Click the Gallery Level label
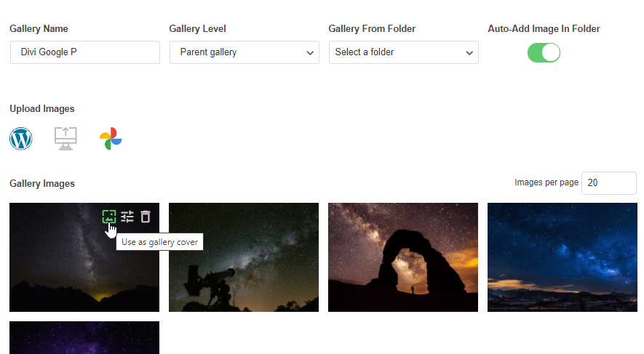Screen dimensions: 644x354 197,29
